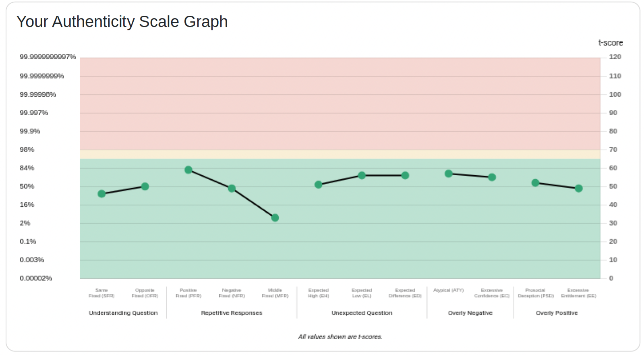The height and width of the screenshot is (355, 644).
Task: Click the Same Fixed (SFR) data point
Action: tap(101, 194)
